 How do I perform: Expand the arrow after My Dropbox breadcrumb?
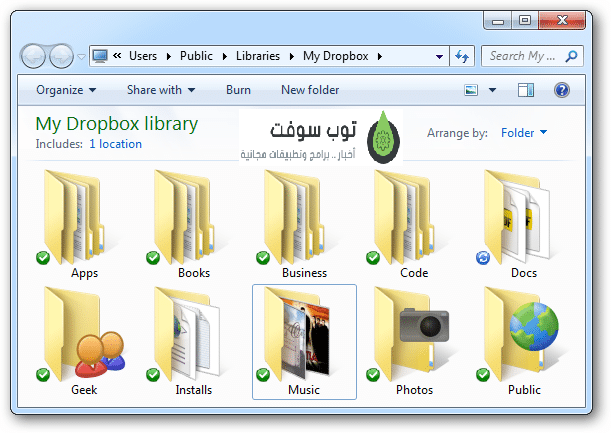(380, 57)
